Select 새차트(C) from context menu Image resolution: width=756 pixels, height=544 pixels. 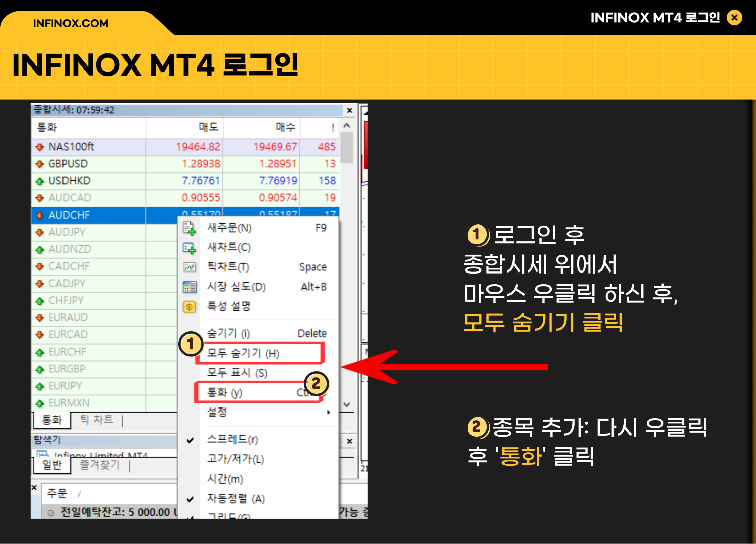tap(259, 248)
